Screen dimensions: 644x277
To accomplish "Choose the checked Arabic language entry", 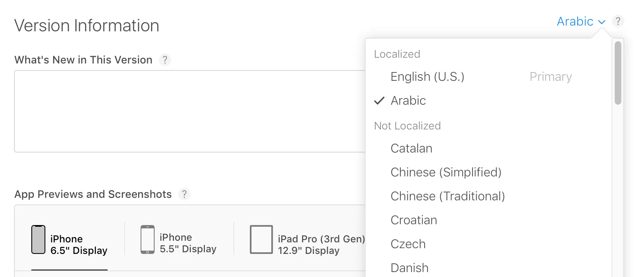I will [x=408, y=101].
